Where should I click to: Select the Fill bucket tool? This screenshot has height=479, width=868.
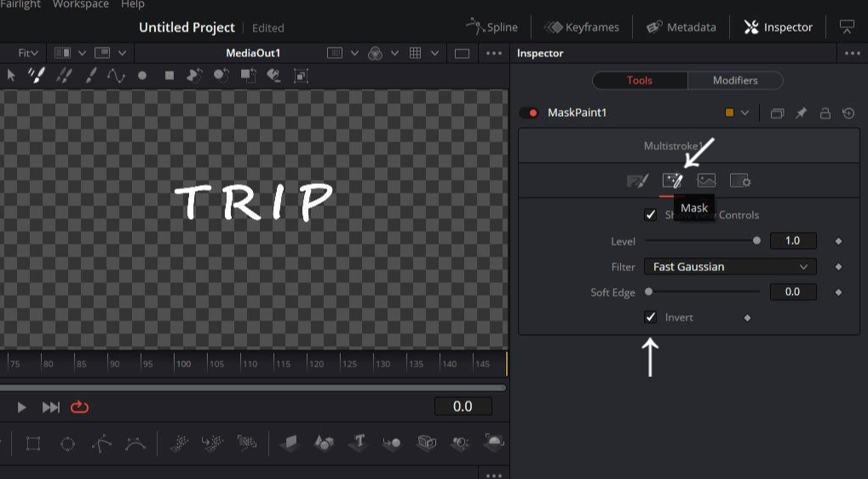click(x=274, y=75)
